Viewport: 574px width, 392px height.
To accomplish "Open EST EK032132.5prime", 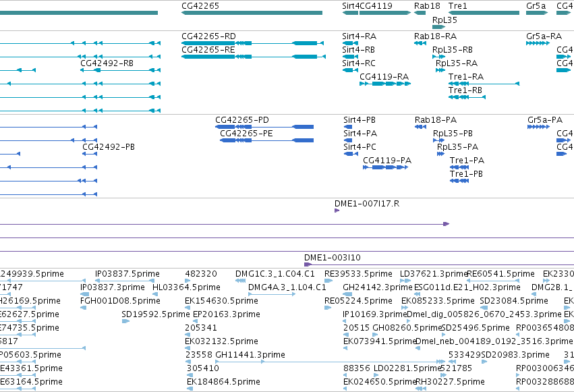I will tap(188, 347).
